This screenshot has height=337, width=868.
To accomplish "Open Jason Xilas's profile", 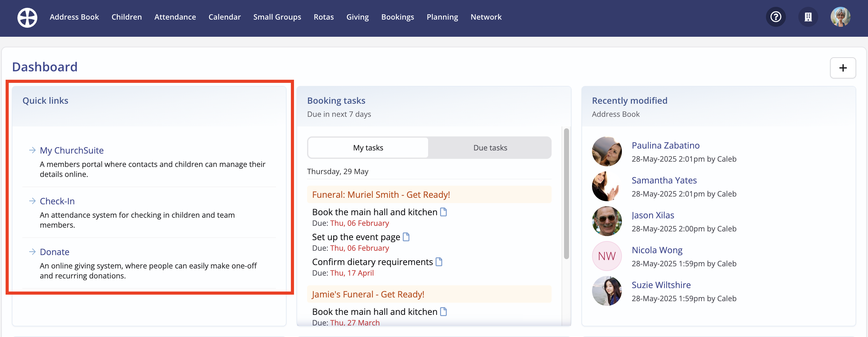I will (x=653, y=215).
